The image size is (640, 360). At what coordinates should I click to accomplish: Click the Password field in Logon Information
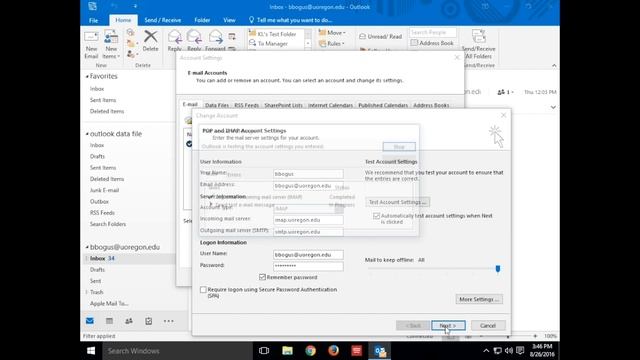(x=308, y=266)
